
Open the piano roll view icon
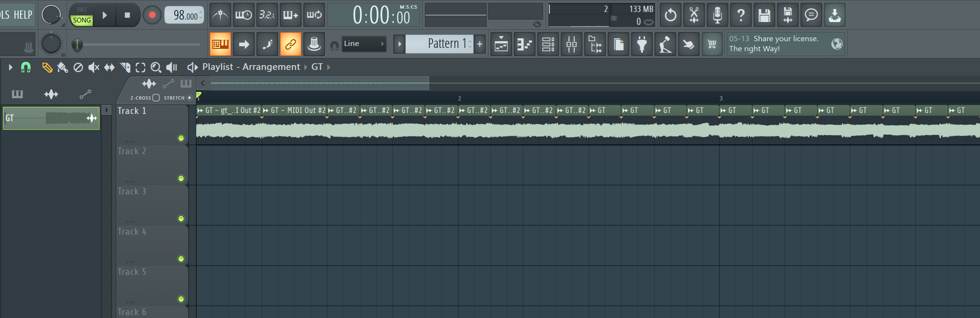(x=524, y=45)
